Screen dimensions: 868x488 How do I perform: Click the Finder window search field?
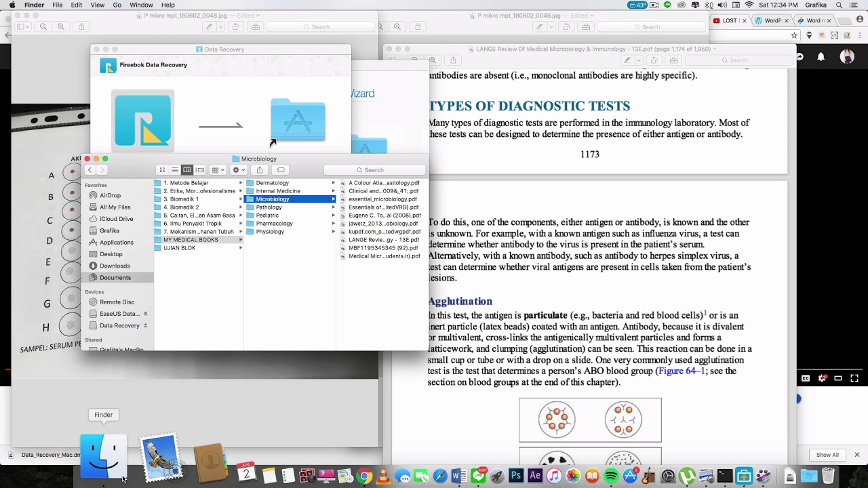tap(374, 170)
